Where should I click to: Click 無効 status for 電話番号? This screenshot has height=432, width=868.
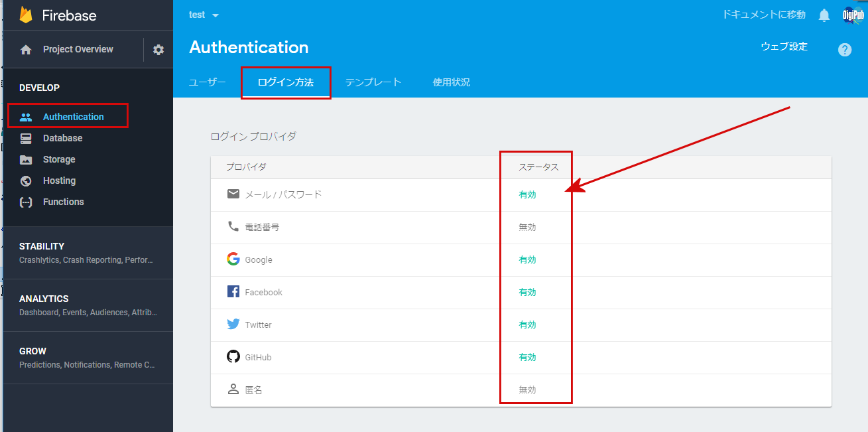tap(527, 227)
